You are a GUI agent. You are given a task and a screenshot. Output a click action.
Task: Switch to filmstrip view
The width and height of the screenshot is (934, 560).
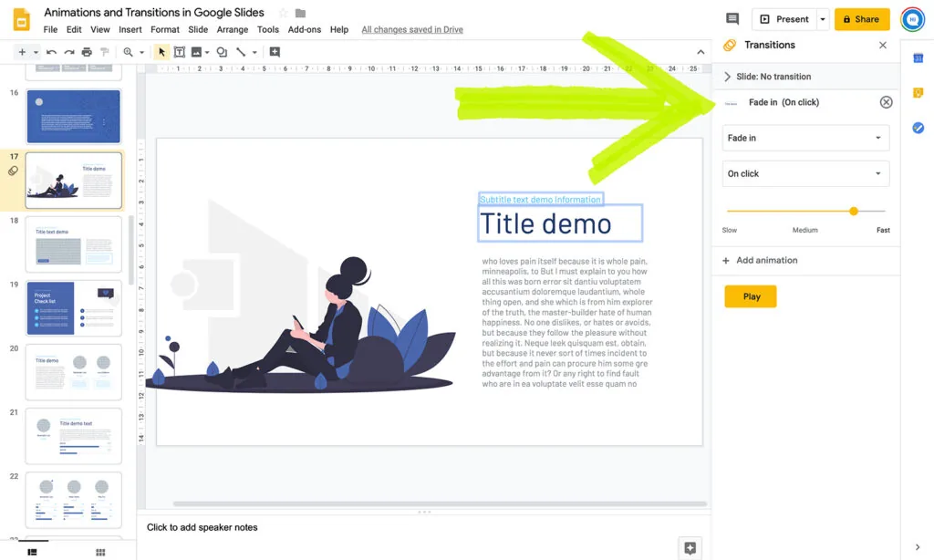(32, 552)
